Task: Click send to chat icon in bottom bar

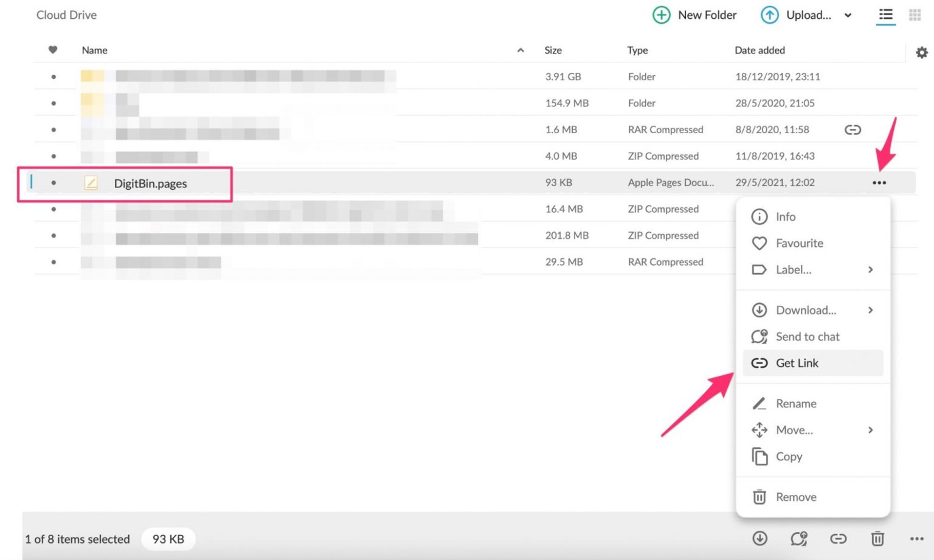Action: point(798,538)
